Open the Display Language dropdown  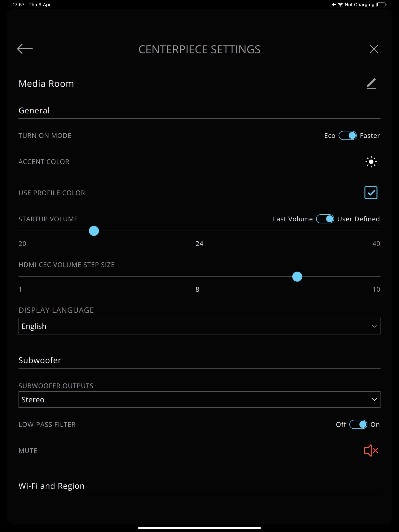coord(199,326)
